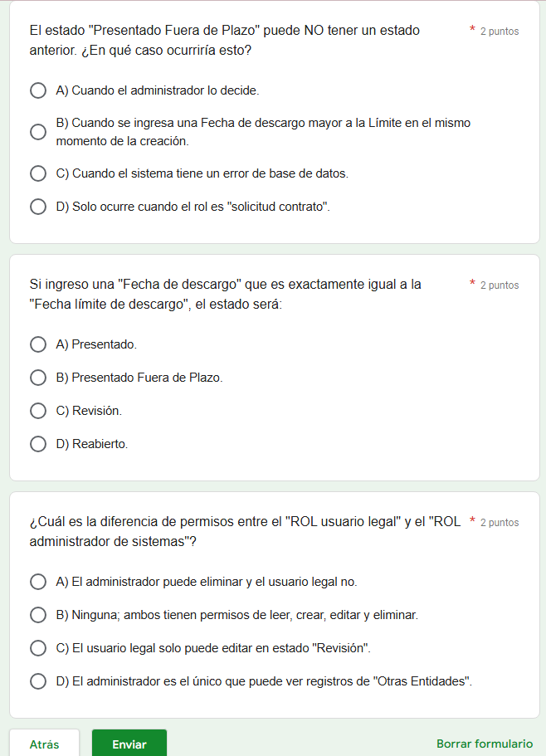The image size is (546, 756).
Task: Submit the form with Enviar
Action: (x=129, y=744)
